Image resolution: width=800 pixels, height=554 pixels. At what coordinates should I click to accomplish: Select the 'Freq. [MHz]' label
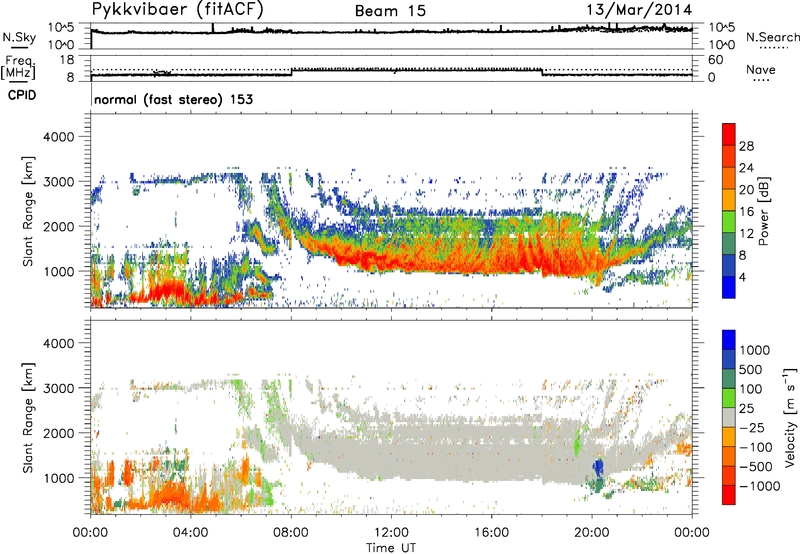[x=18, y=67]
